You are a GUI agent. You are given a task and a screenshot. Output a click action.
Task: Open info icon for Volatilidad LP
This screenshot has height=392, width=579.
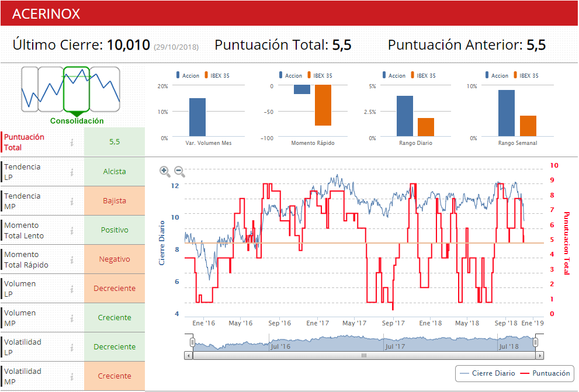[x=72, y=347]
